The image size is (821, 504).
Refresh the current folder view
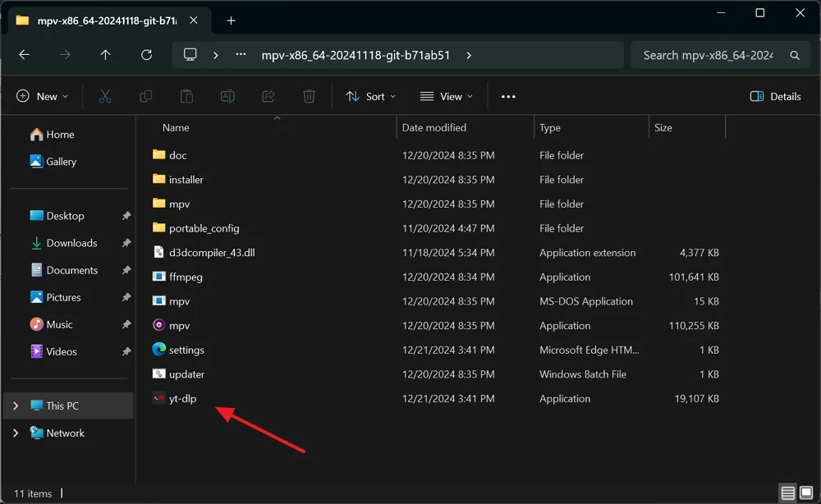[147, 55]
